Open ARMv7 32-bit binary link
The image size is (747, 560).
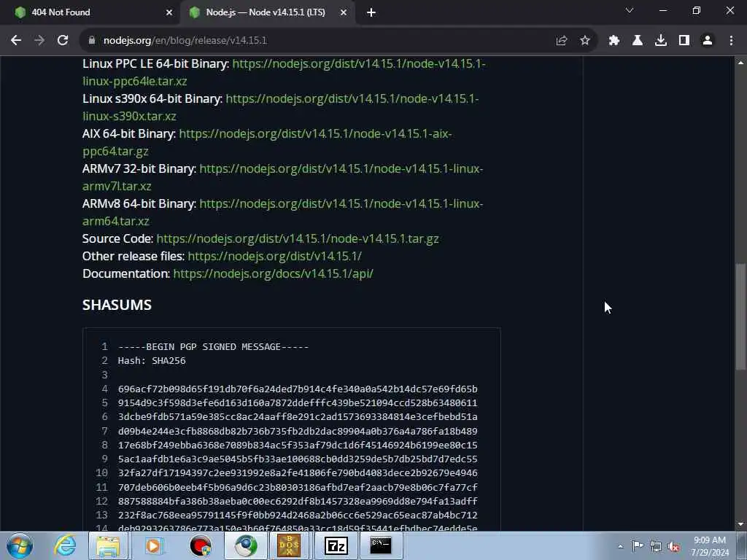coord(283,177)
